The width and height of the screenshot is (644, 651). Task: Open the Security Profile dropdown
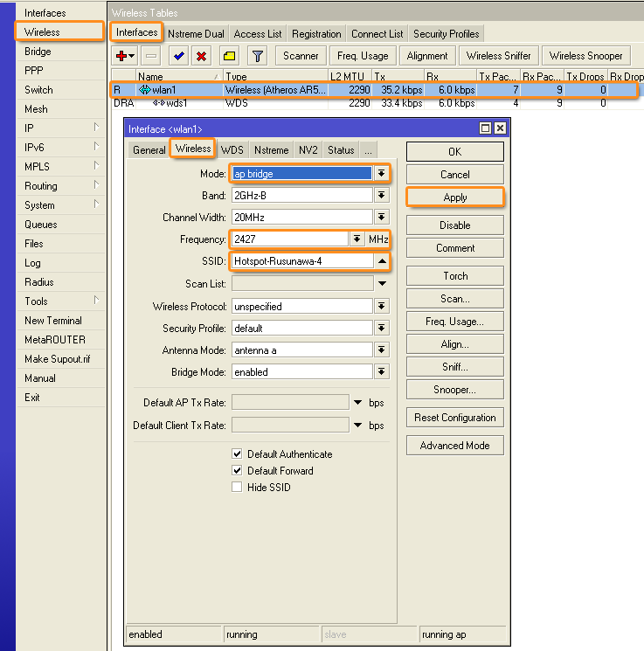(381, 329)
